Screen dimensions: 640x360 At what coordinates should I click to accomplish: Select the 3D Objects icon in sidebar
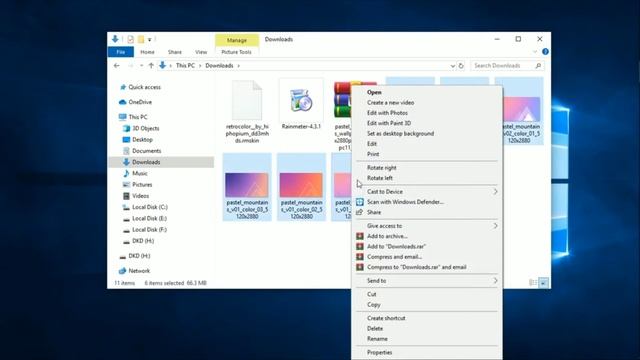127,129
